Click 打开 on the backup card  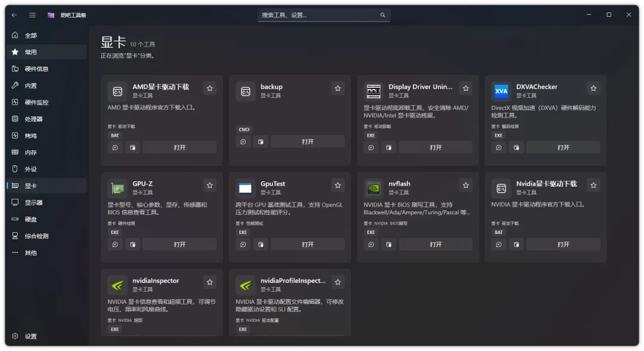pyautogui.click(x=308, y=142)
